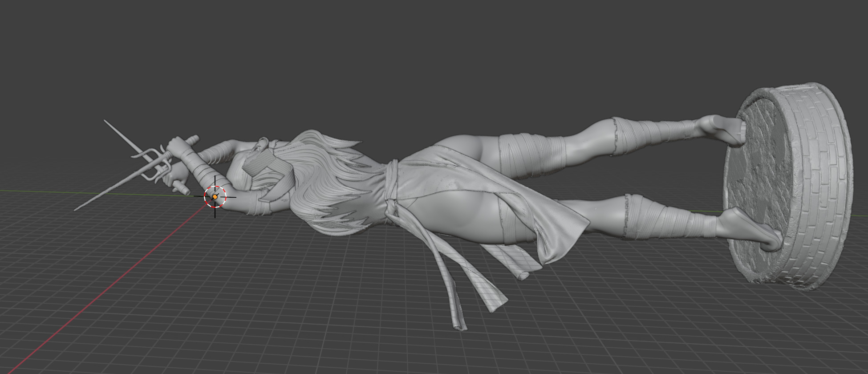
Task: Click the knotted belt at the waist
Action: [391, 191]
